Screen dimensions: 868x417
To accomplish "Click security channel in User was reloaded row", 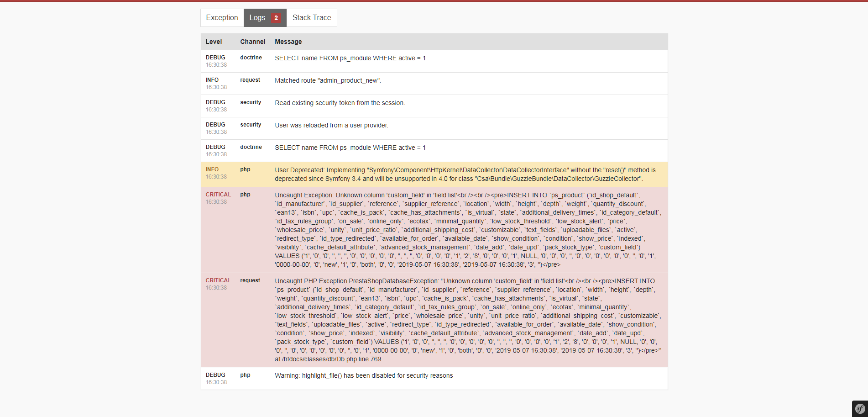I will click(x=251, y=125).
